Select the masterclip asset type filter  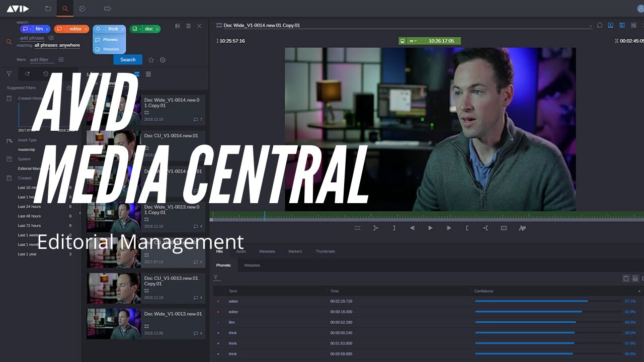pyautogui.click(x=27, y=149)
